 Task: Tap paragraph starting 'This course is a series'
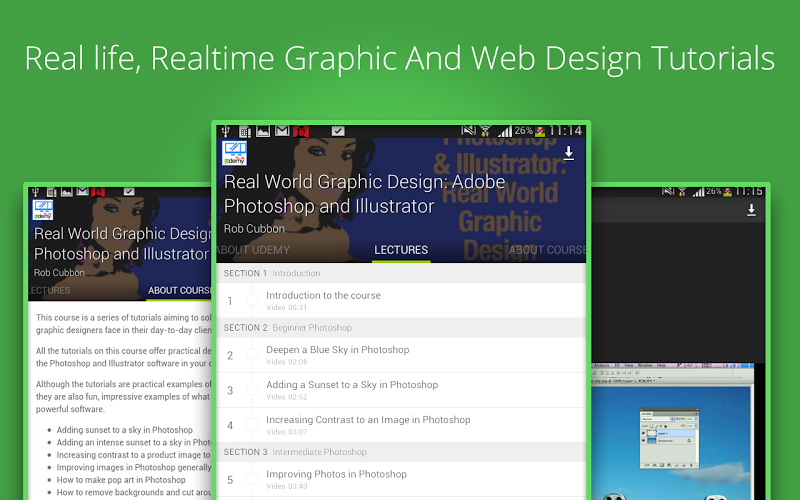(123, 323)
